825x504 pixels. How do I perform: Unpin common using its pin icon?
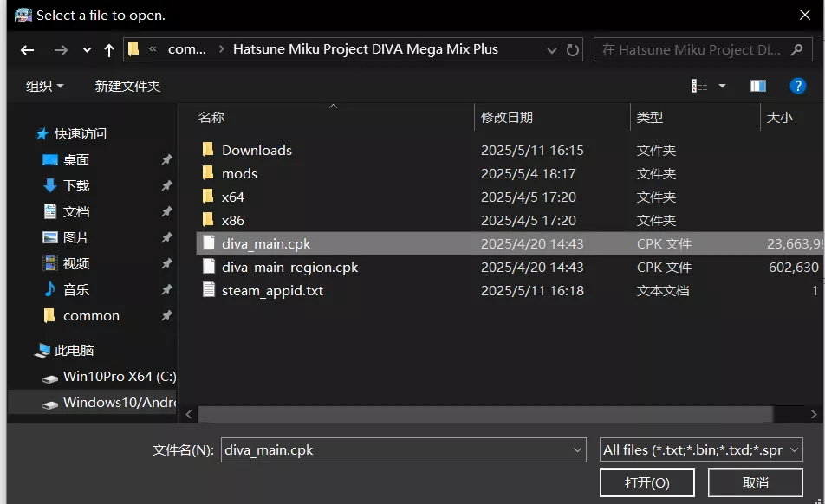point(166,315)
